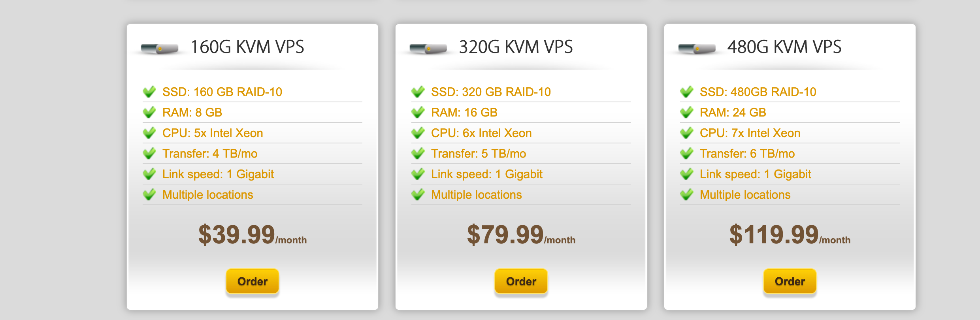The height and width of the screenshot is (320, 980).
Task: Click the checkmark next to RAM: 16 GB
Action: pyautogui.click(x=418, y=113)
